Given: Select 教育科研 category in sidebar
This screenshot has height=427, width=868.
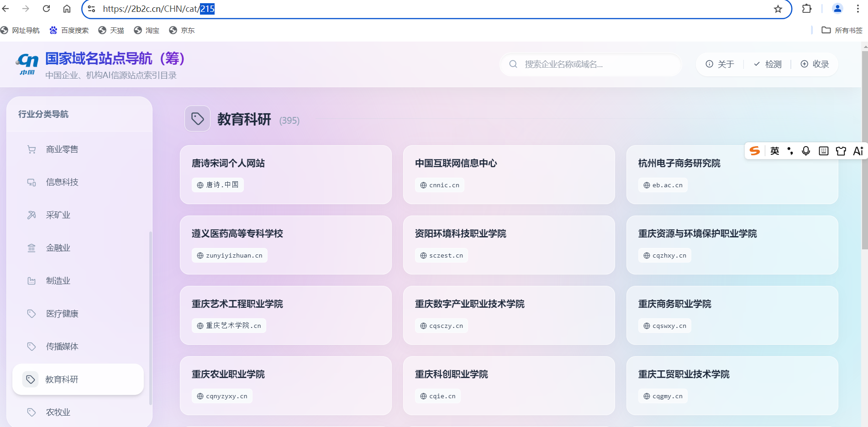Looking at the screenshot, I should click(78, 380).
